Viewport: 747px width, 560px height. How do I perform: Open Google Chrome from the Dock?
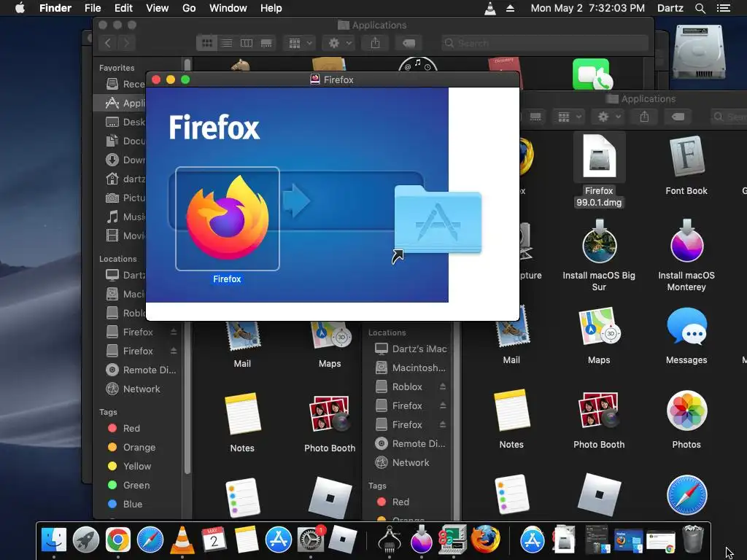tap(117, 540)
